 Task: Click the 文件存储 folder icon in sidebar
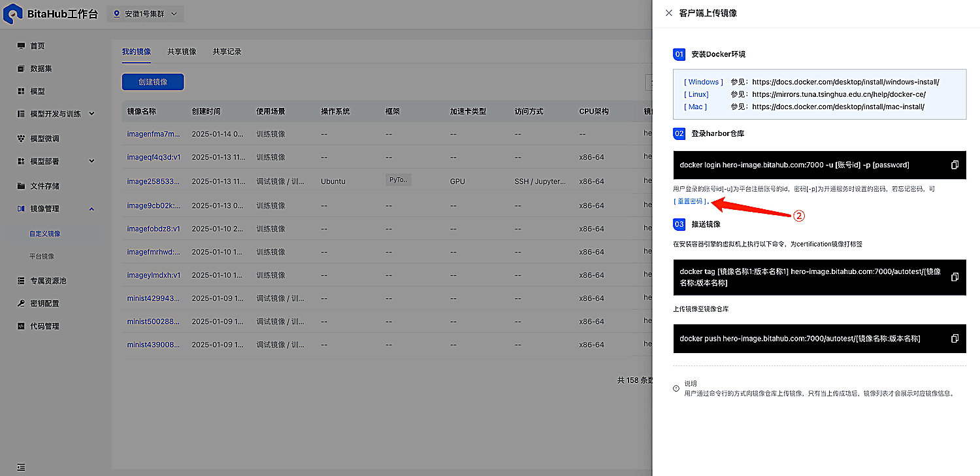tap(21, 186)
